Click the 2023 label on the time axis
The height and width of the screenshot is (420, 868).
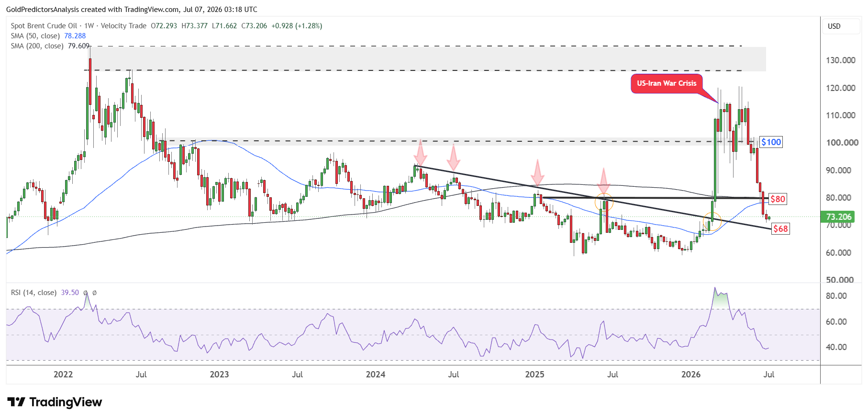[219, 375]
